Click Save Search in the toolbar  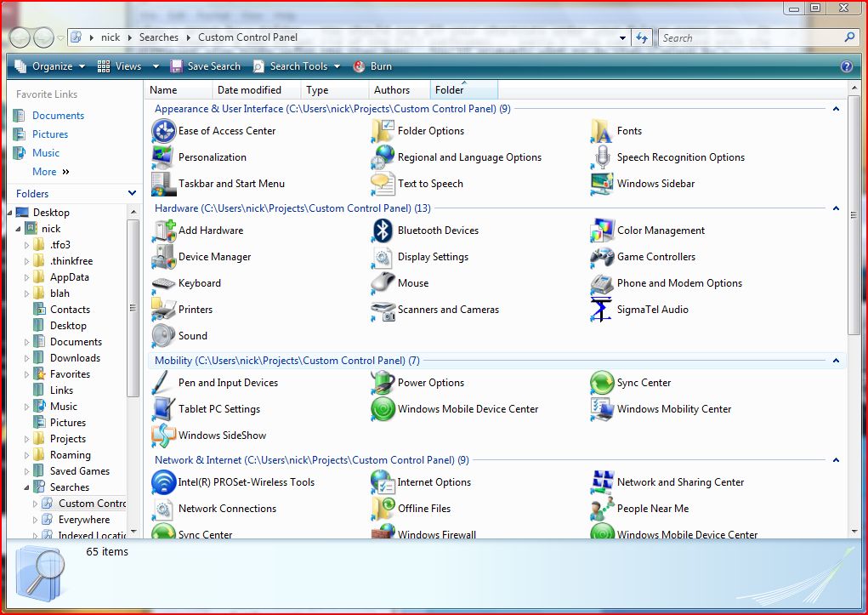pyautogui.click(x=206, y=66)
